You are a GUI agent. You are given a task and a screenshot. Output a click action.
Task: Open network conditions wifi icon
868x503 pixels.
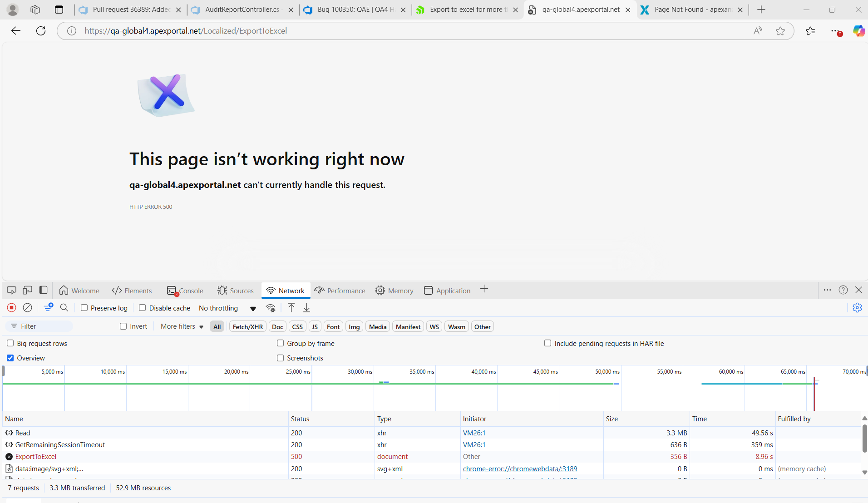click(x=271, y=308)
